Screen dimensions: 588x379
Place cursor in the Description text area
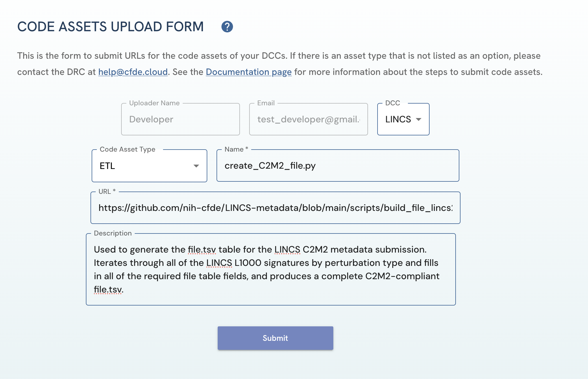point(271,269)
